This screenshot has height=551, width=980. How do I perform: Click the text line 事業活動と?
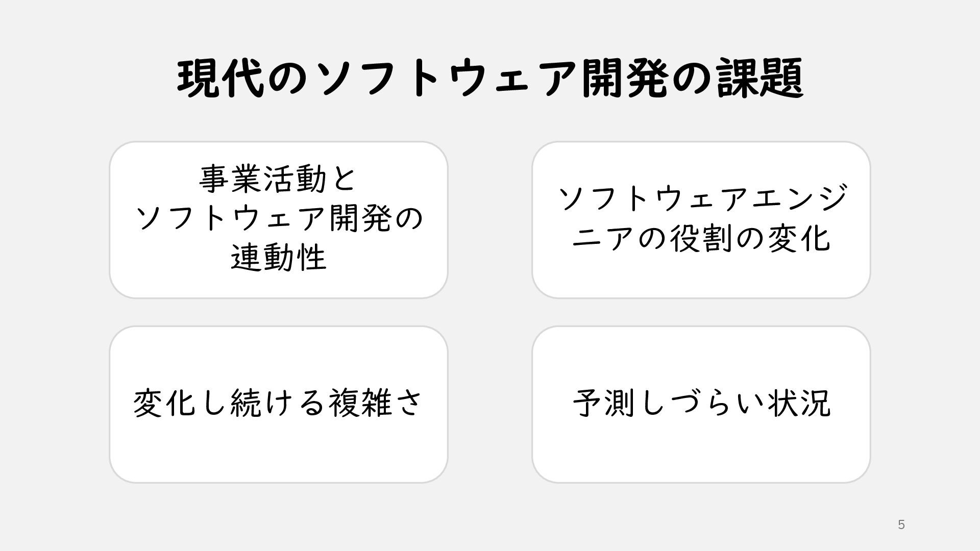(x=278, y=180)
